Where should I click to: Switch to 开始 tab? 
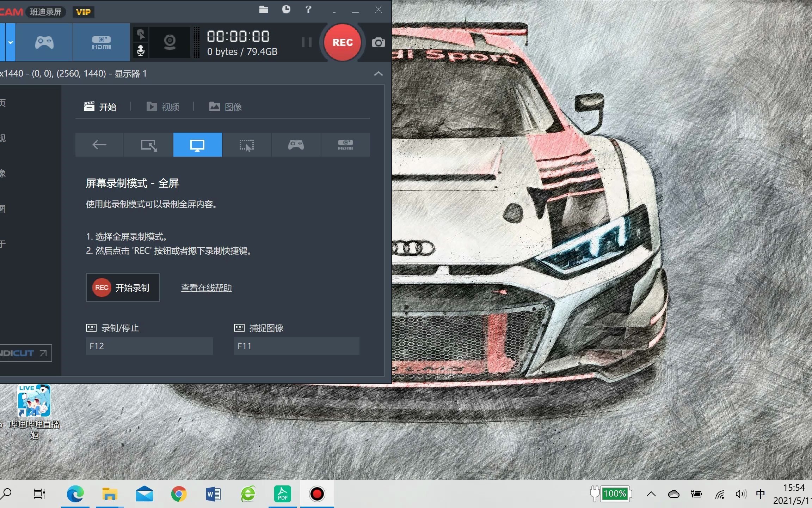pos(100,107)
